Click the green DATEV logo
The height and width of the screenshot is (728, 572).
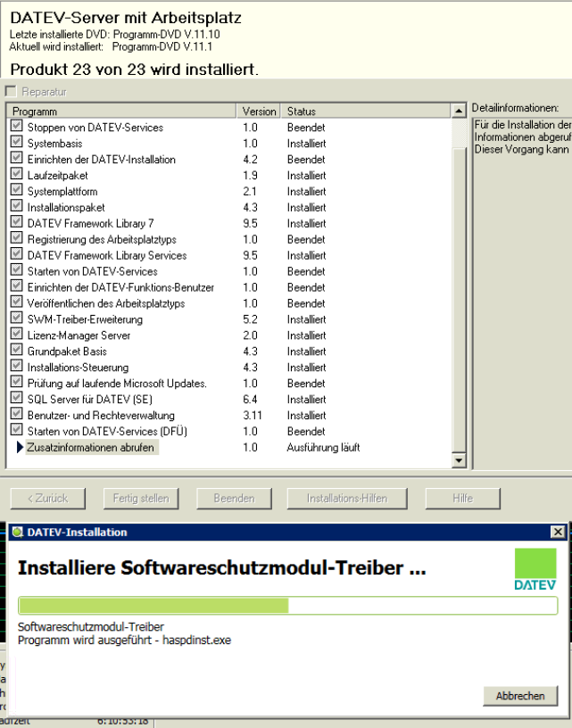[535, 569]
